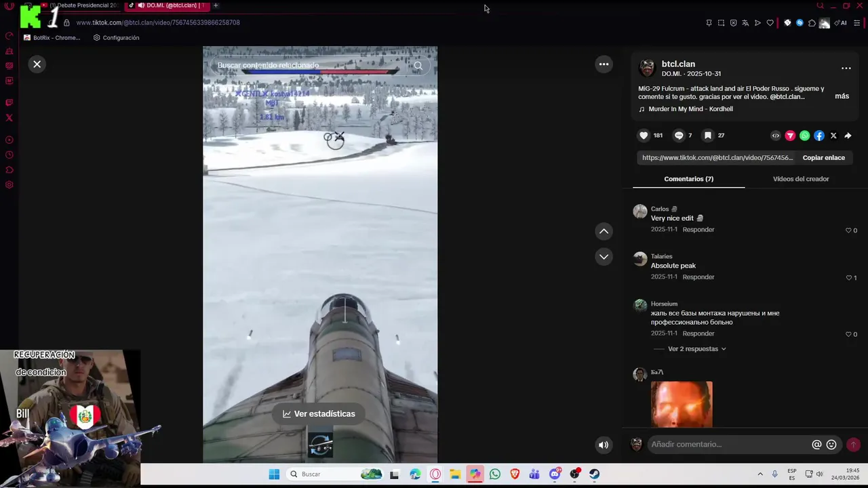Click Ver estadísticas button on video

[319, 413]
